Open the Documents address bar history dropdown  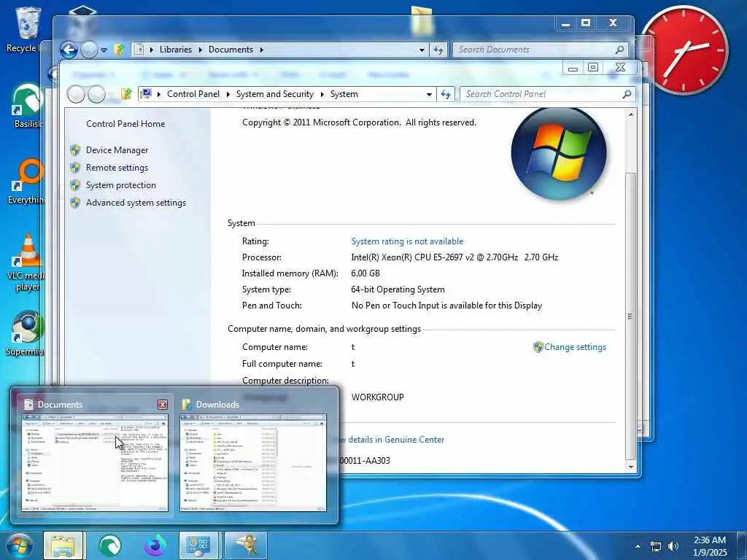click(422, 50)
